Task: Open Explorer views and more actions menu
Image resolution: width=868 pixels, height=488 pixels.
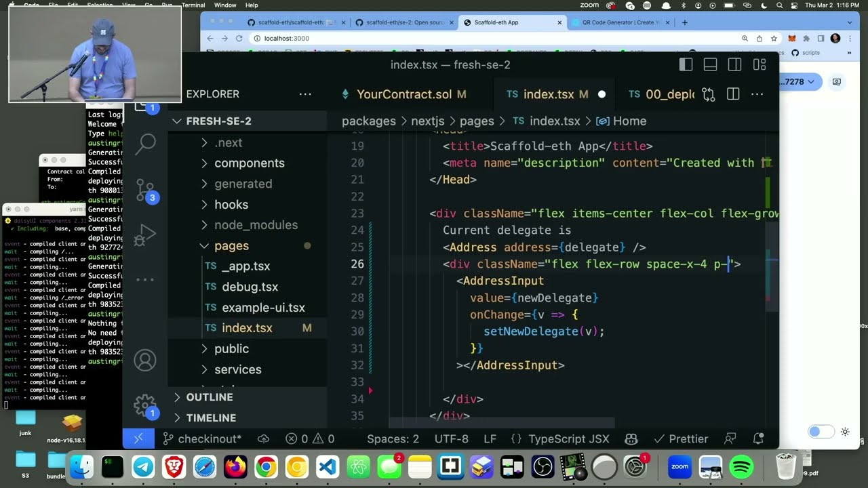Action: tap(305, 94)
